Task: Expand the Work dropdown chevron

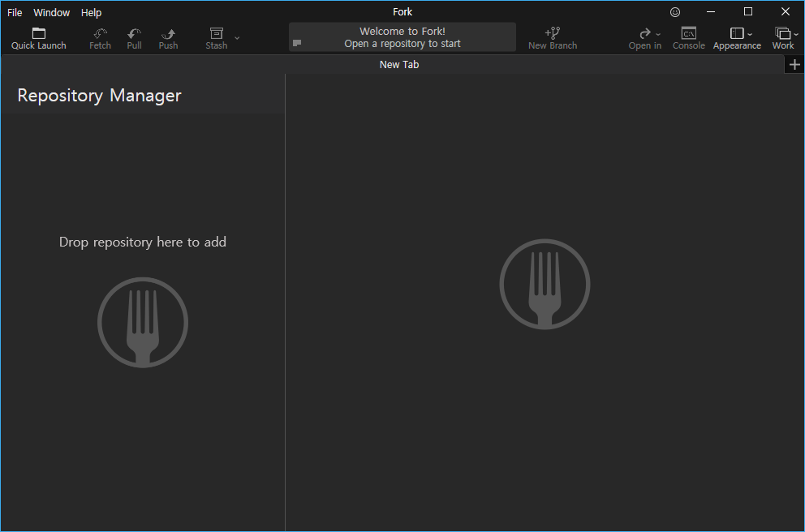Action: tap(796, 34)
